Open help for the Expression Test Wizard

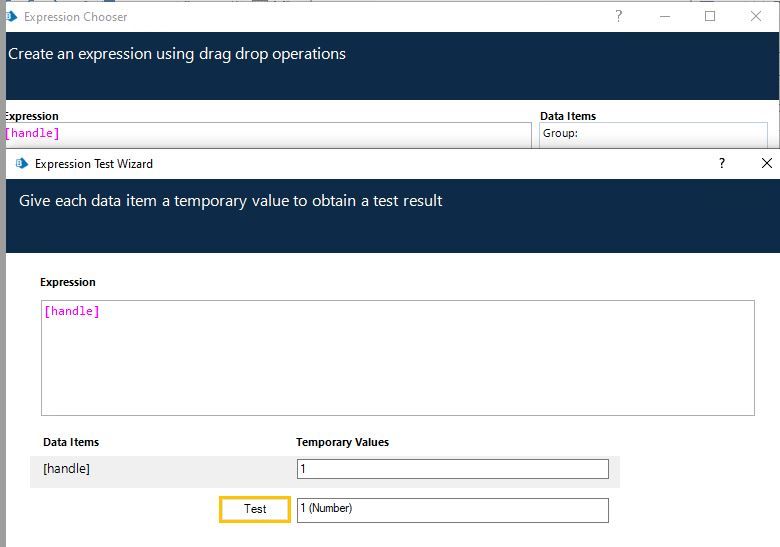(722, 163)
